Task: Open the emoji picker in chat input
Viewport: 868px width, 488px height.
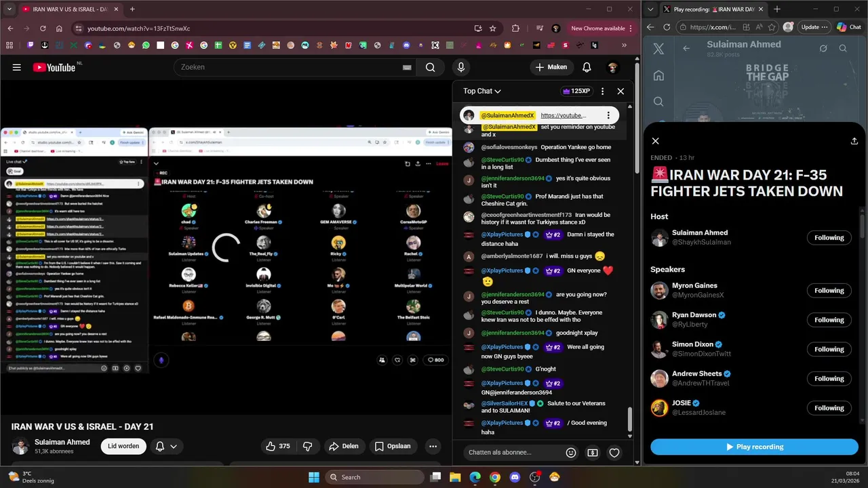Action: [571, 452]
